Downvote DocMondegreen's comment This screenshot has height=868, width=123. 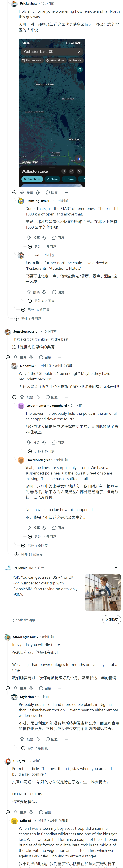click(44, 528)
